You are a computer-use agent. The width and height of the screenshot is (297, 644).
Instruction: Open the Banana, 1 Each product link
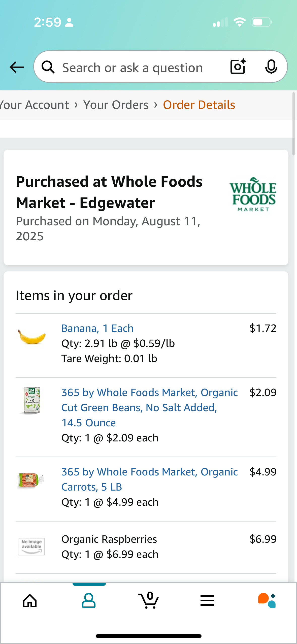pos(97,328)
